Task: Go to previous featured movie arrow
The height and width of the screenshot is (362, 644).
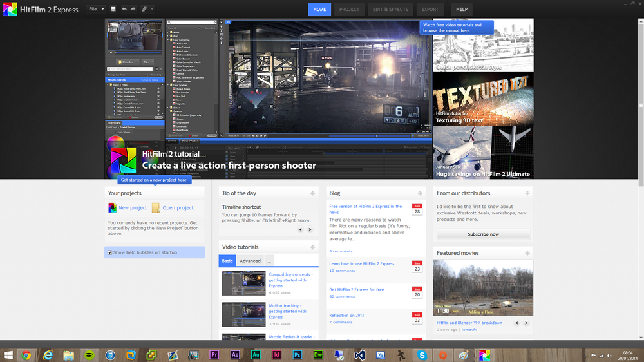Action: (516, 323)
